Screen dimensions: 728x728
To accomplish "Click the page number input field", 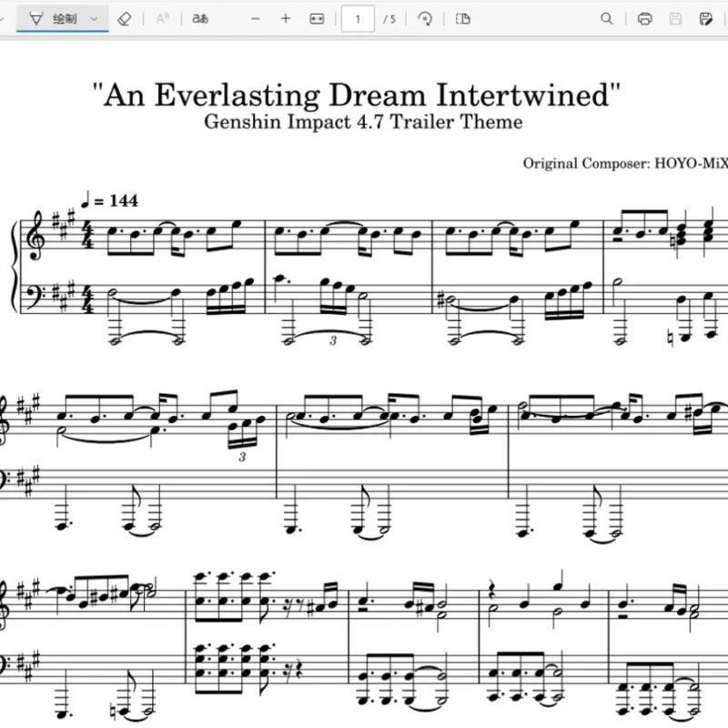I will coord(358,19).
